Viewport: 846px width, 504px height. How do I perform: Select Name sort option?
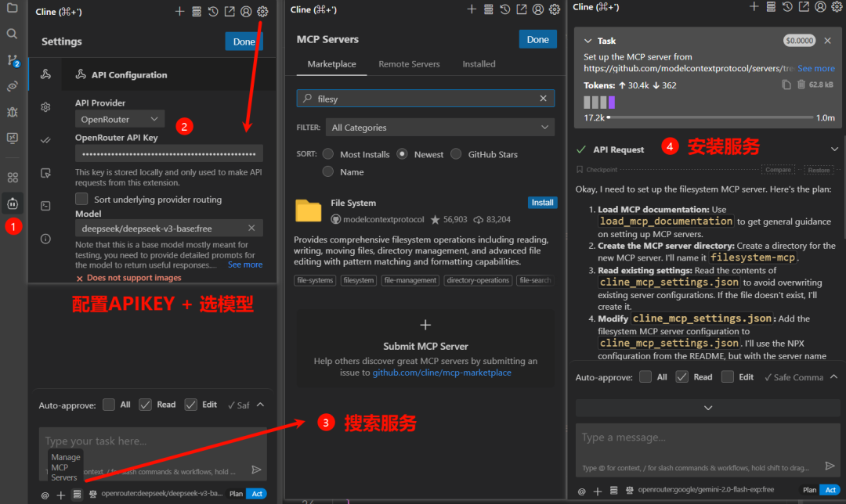click(x=328, y=172)
